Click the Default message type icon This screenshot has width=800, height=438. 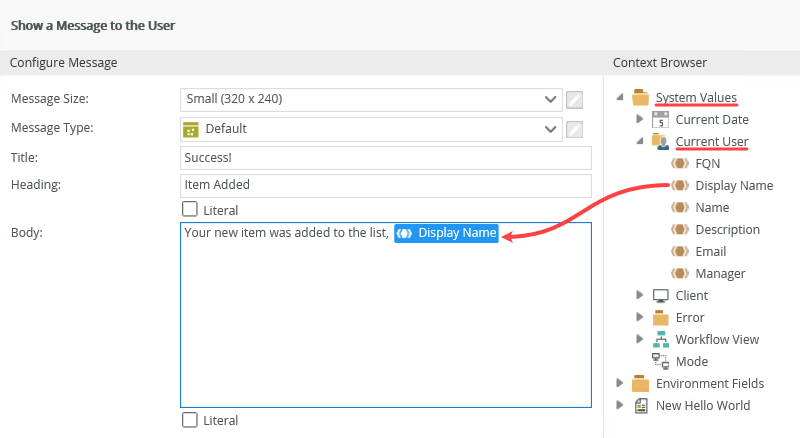click(x=191, y=130)
